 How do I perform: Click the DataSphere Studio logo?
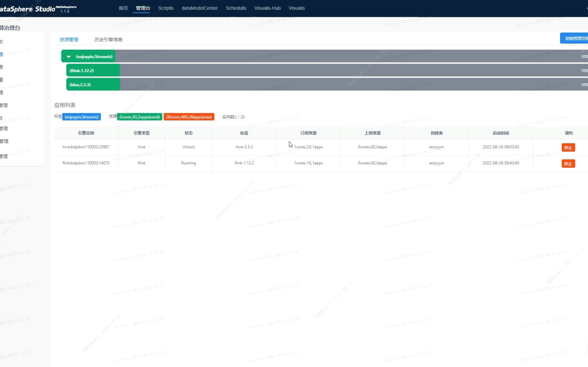coord(27,9)
